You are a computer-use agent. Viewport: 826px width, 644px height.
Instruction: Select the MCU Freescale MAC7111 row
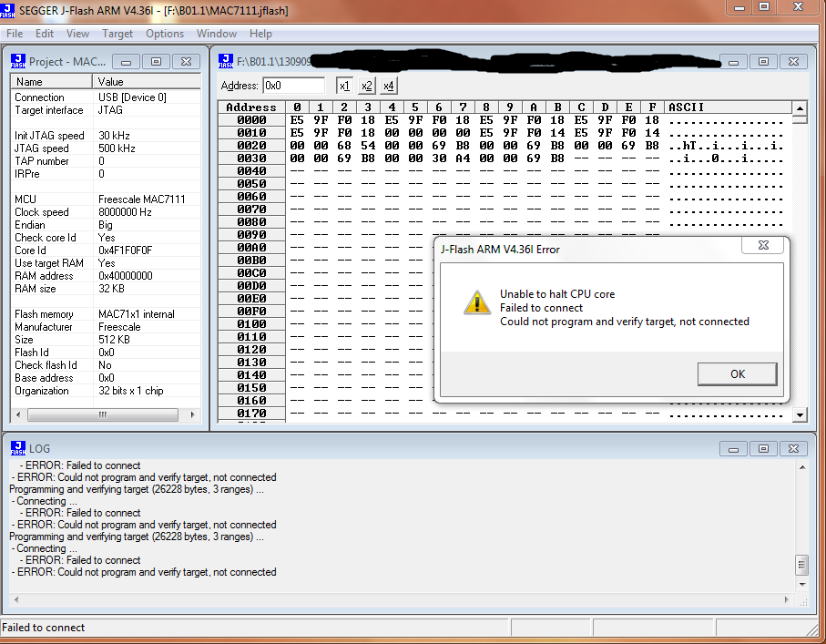click(x=106, y=199)
